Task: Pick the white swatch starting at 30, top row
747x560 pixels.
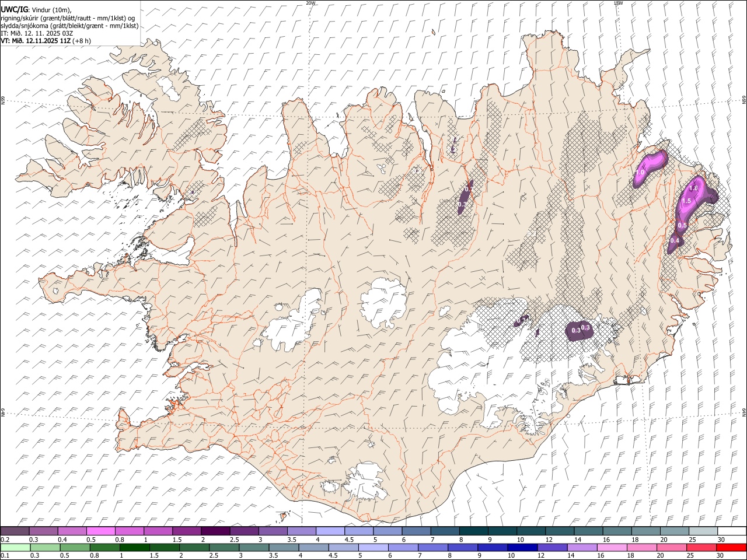Action: [x=732, y=531]
